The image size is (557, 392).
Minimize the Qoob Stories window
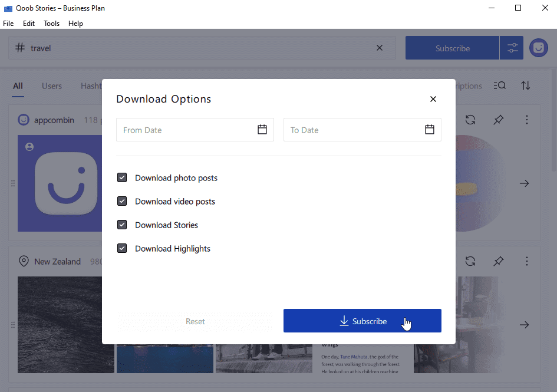(x=492, y=8)
